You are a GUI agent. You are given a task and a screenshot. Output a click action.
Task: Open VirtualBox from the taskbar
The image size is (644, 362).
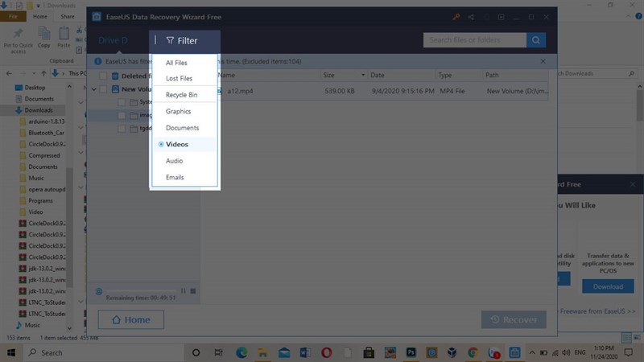[452, 352]
